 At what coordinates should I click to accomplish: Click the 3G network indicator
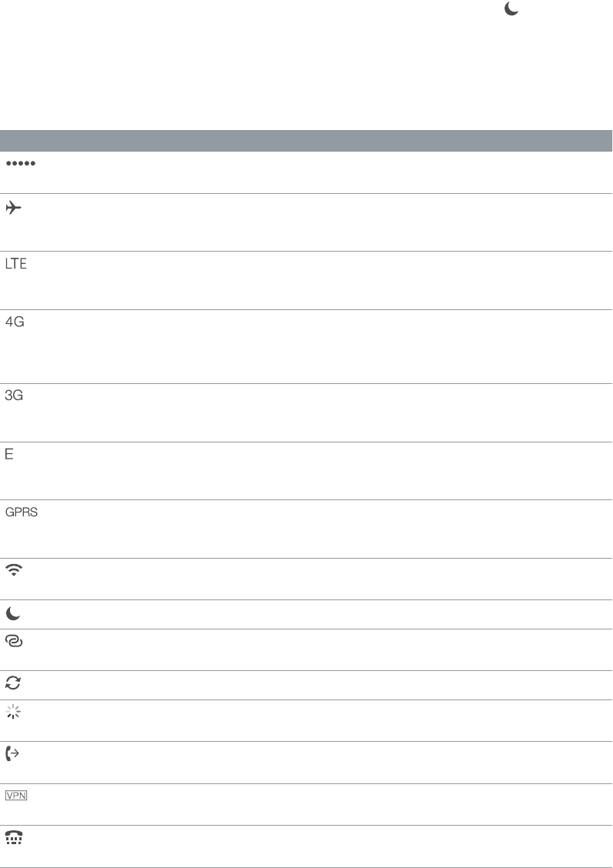coord(15,396)
